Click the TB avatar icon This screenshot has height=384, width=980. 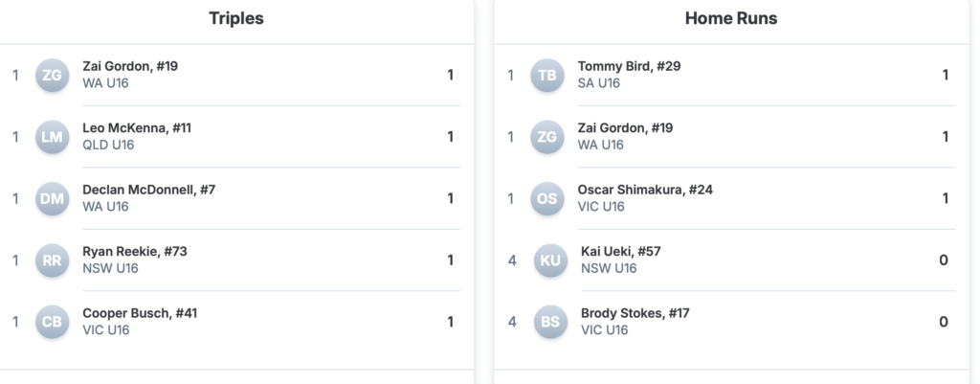[x=547, y=76]
